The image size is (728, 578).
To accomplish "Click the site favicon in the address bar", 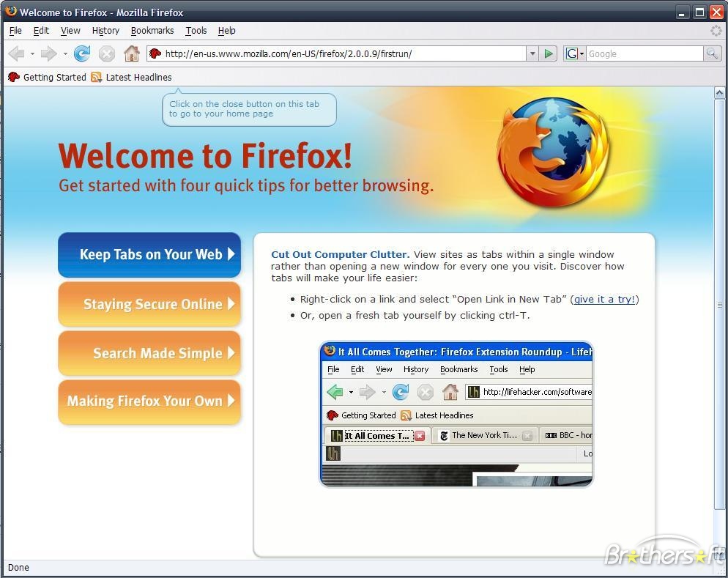I will click(155, 54).
